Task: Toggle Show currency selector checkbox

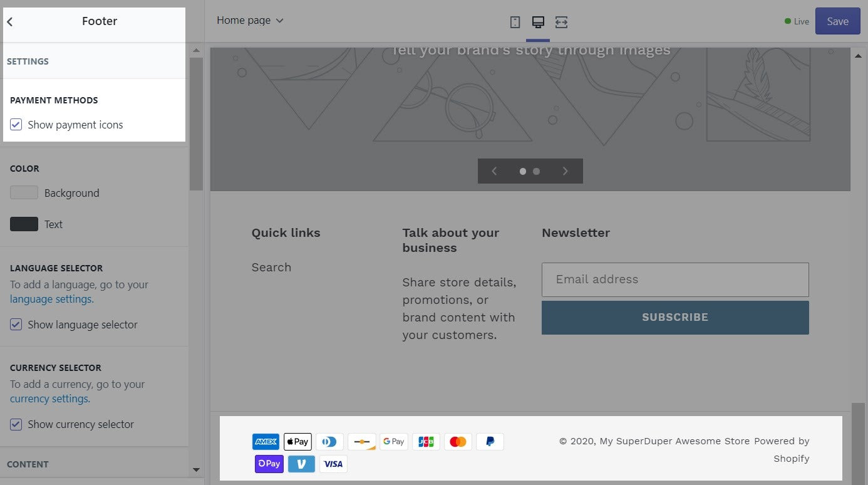Action: [x=16, y=424]
